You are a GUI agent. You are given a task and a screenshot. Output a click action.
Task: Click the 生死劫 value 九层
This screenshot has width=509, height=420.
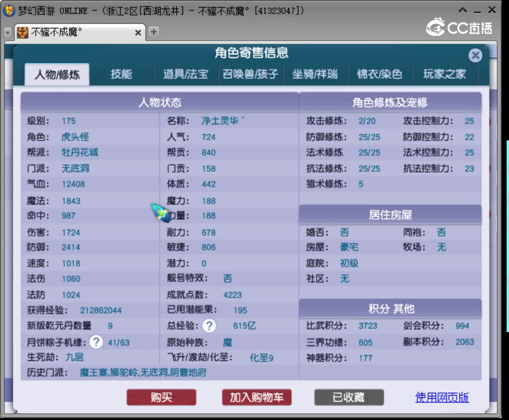pos(74,357)
